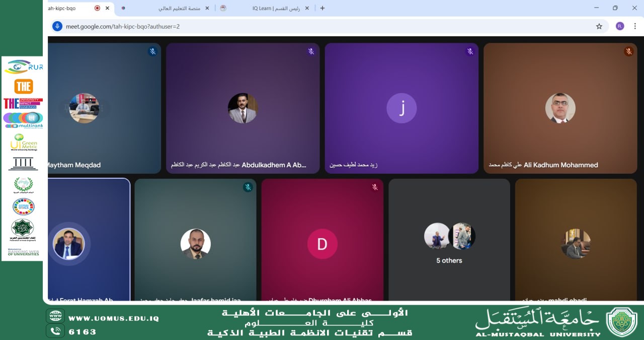Open a new tab with the plus button

tap(323, 8)
